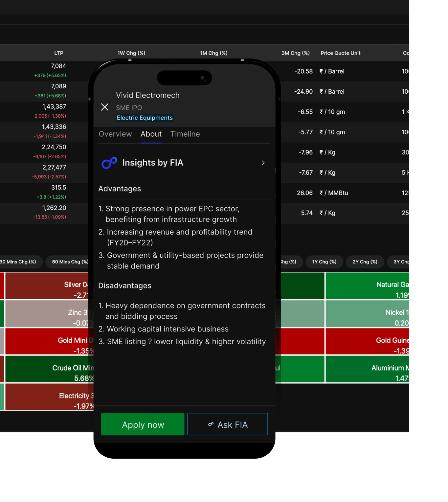
Task: Select the 2Y Chg (%) filter chip
Action: (x=365, y=262)
